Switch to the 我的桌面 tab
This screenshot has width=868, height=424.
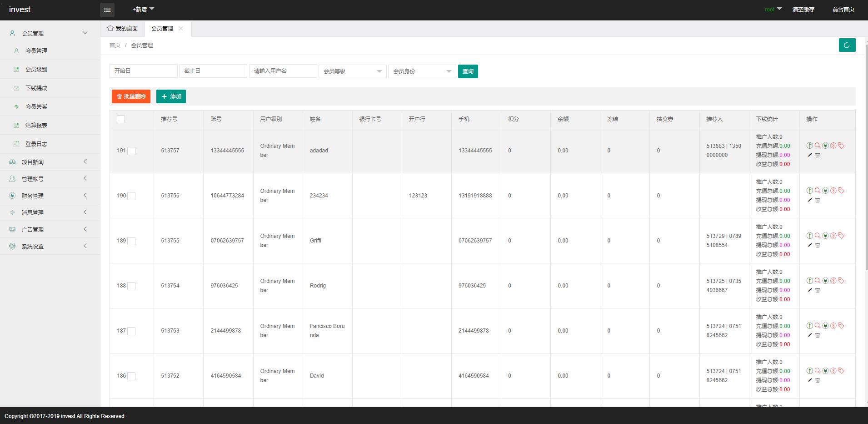pyautogui.click(x=123, y=29)
